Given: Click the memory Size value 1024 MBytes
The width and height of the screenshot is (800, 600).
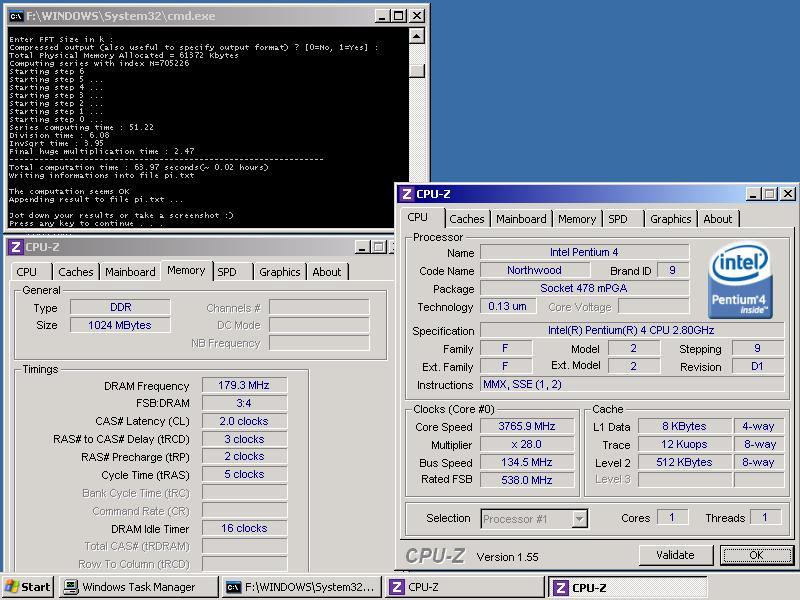Looking at the screenshot, I should (120, 325).
